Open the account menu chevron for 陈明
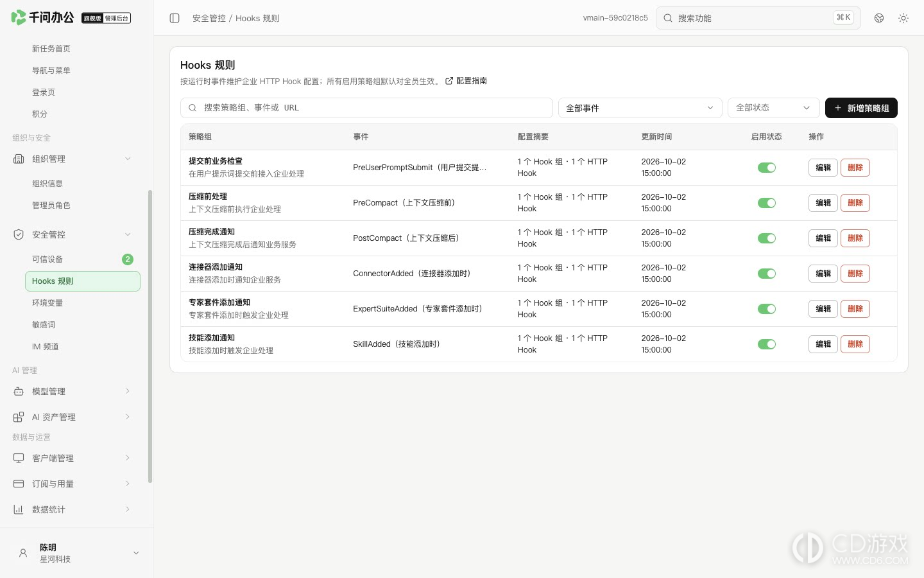 pos(136,553)
